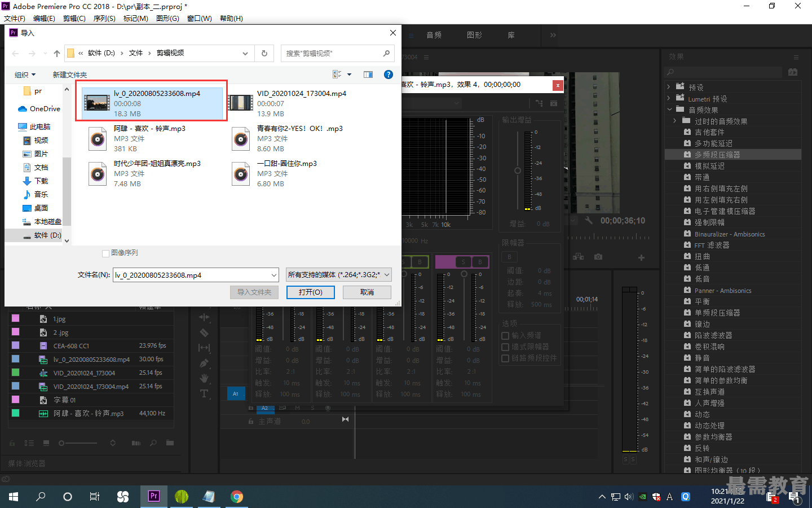This screenshot has width=812, height=508.
Task: Open the 剪辑(C) menu
Action: pyautogui.click(x=74, y=19)
